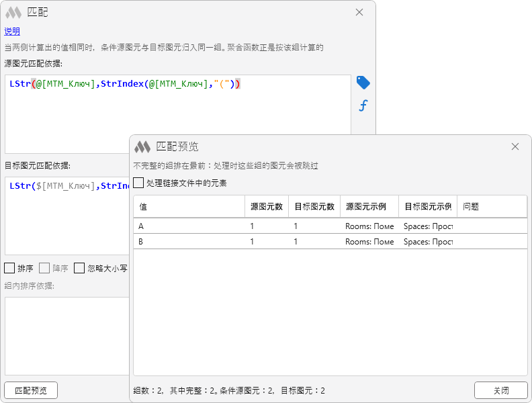
Task: Click the 匹配预览 button
Action: pos(31,390)
